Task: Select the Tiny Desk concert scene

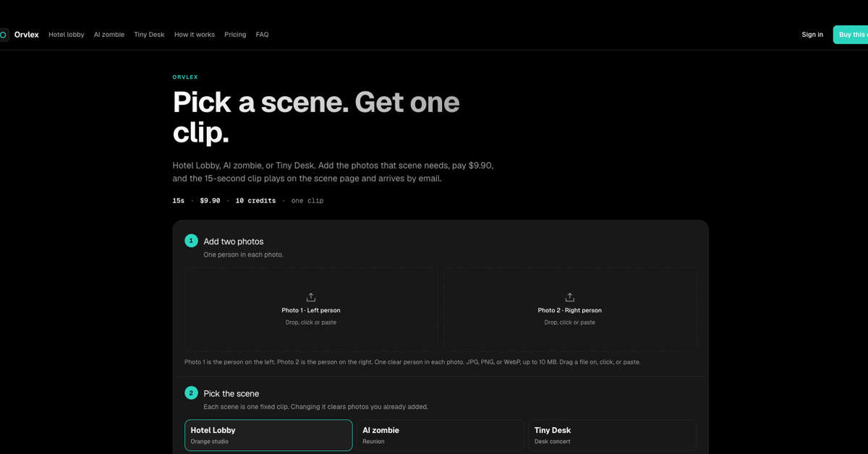Action: (x=612, y=435)
